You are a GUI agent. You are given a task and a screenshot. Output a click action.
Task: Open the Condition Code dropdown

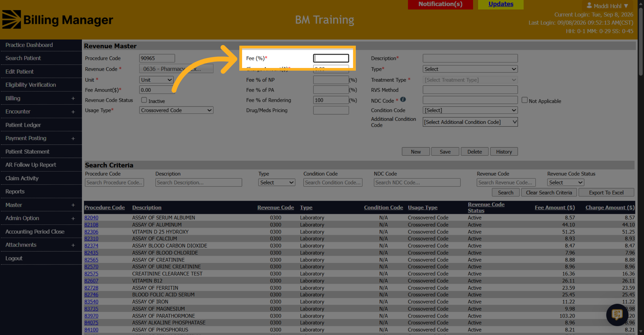pos(470,110)
